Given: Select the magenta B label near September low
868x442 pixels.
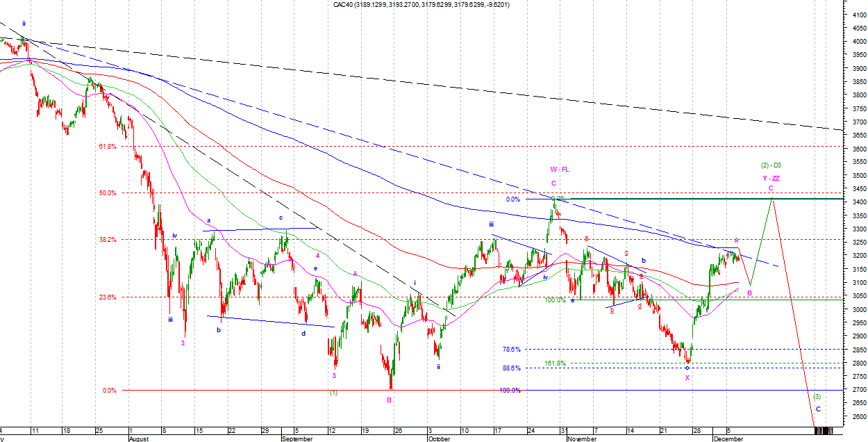Looking at the screenshot, I should [390, 400].
